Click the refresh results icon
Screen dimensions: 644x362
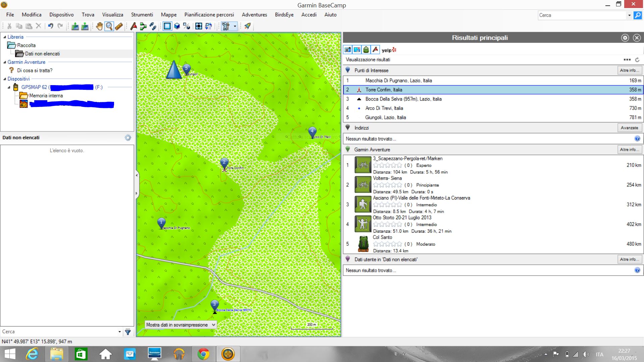tap(637, 60)
